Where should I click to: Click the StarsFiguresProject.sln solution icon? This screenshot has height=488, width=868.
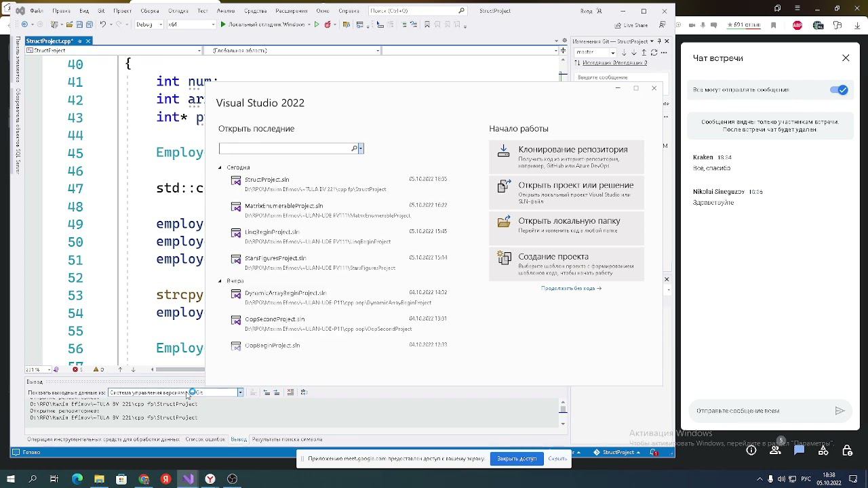(x=236, y=259)
